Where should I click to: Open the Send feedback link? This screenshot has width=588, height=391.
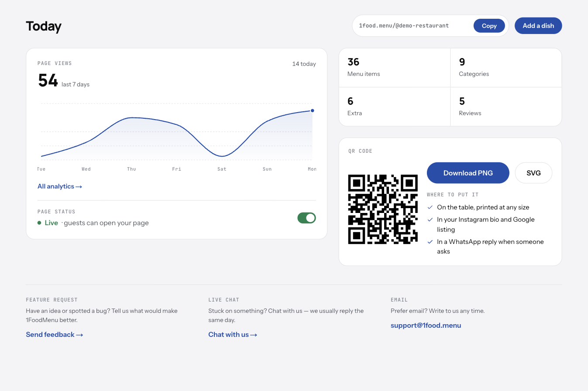point(55,335)
